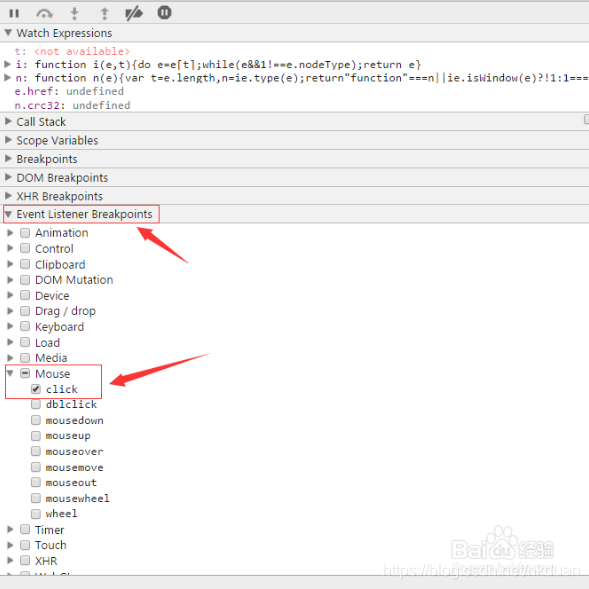Expand the Breakpoints section

pos(8,159)
